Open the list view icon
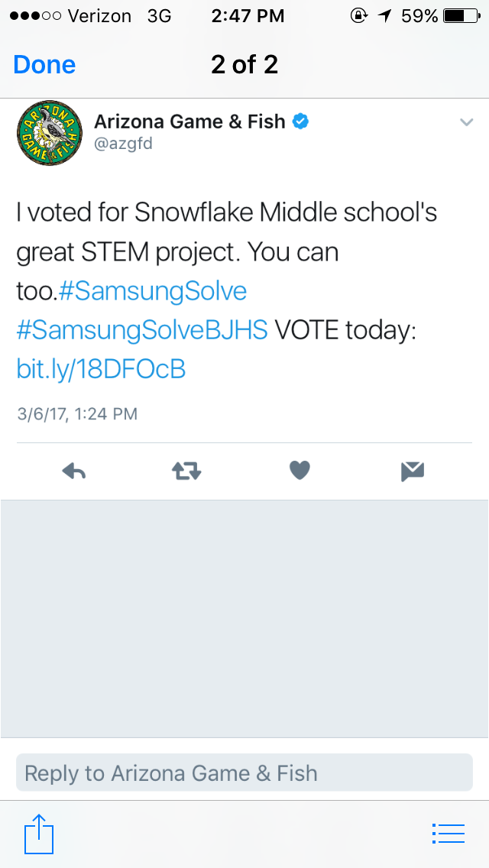This screenshot has height=868, width=489. click(x=449, y=834)
